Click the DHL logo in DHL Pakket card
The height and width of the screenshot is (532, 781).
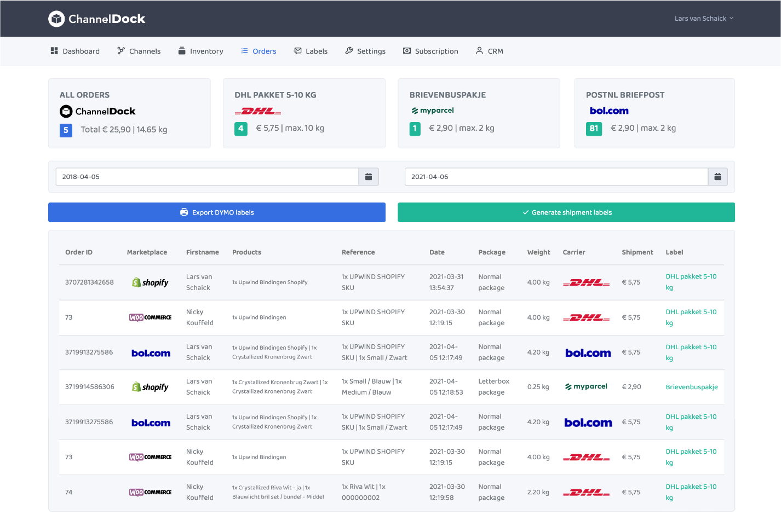tap(257, 111)
